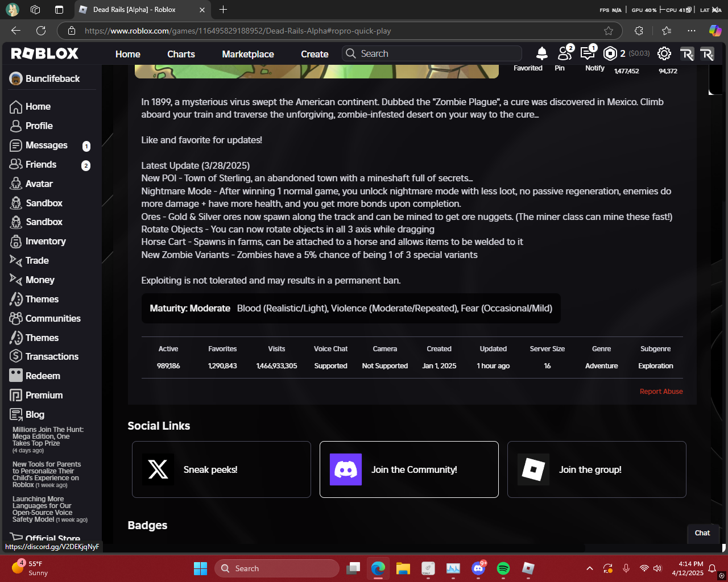Open the messages icon in Roblox header

[588, 53]
